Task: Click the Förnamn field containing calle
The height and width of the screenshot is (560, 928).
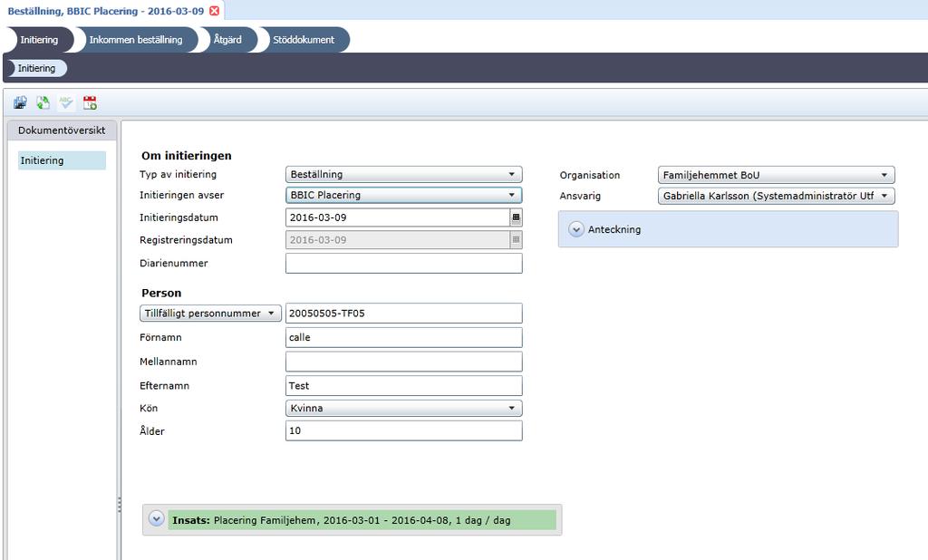Action: 403,337
